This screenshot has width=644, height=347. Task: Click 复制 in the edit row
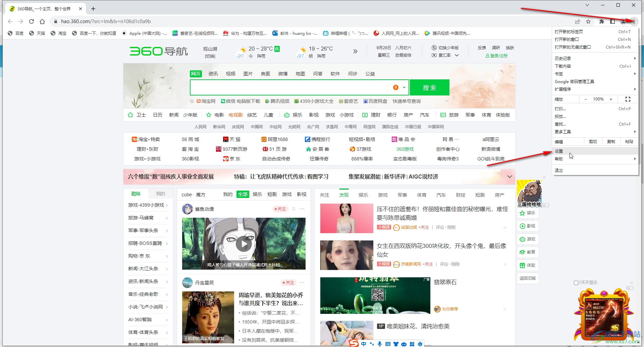pos(611,142)
